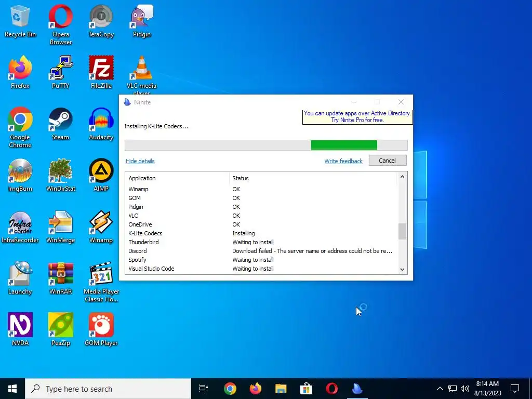Image resolution: width=532 pixels, height=399 pixels.
Task: Open the notification center icon
Action: point(515,389)
